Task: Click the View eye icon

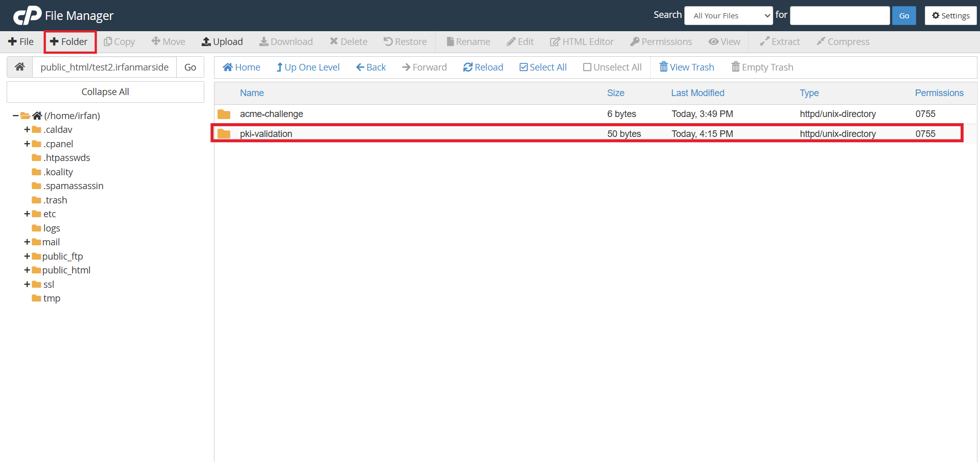Action: pyautogui.click(x=713, y=42)
